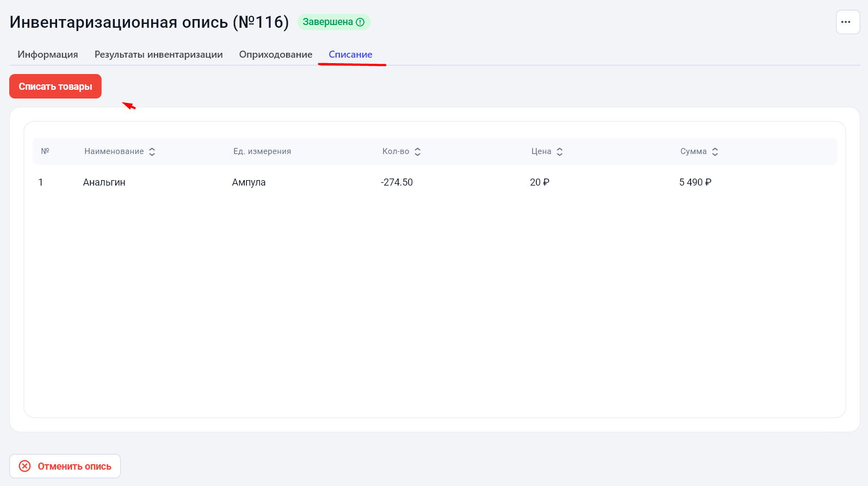
Task: Click the Ампула unit cell
Action: coord(249,182)
